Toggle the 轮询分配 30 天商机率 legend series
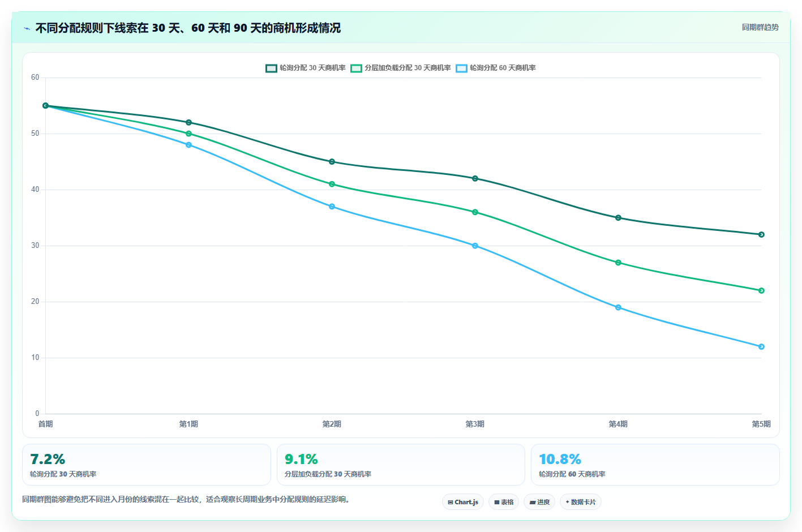Screen dimensions: 802x532 (306, 68)
